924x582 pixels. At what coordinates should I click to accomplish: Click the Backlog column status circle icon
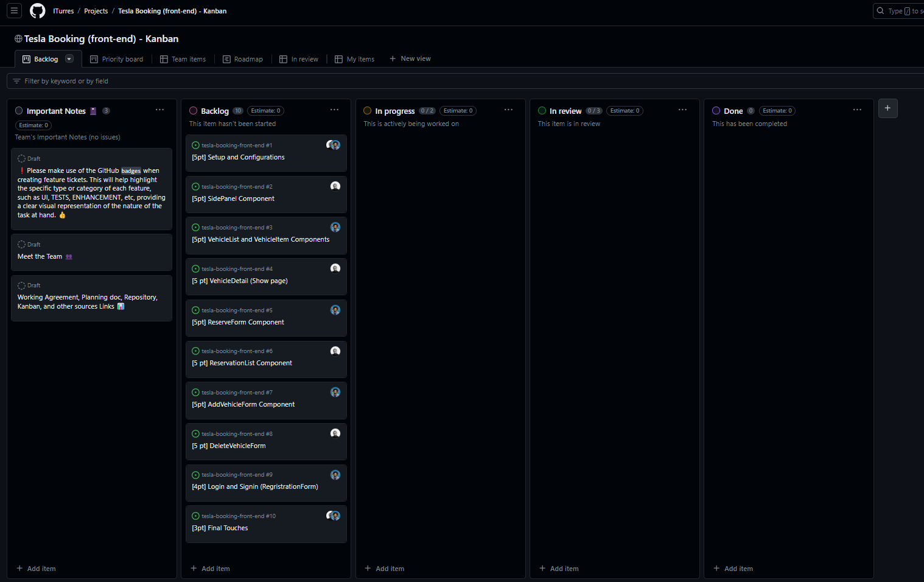pyautogui.click(x=194, y=111)
